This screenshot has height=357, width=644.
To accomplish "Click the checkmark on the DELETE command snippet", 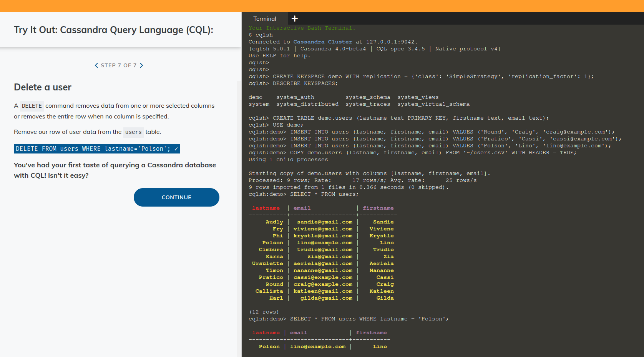I will [x=176, y=148].
